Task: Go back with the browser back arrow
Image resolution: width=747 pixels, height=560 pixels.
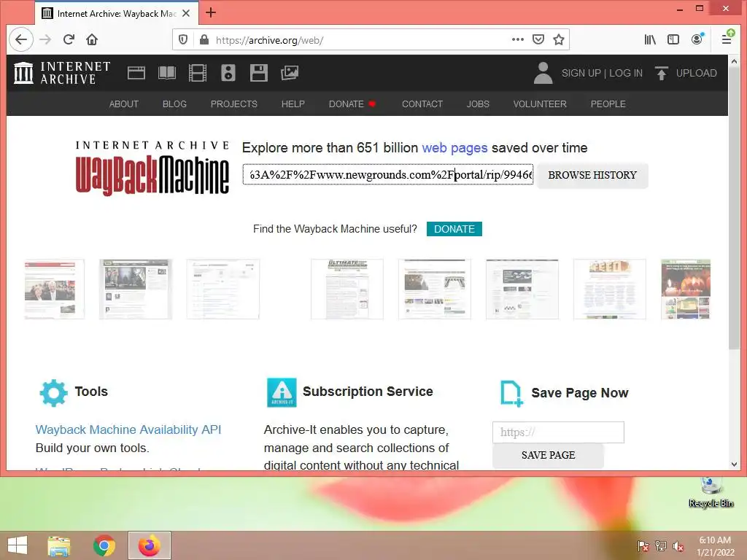Action: [x=21, y=39]
